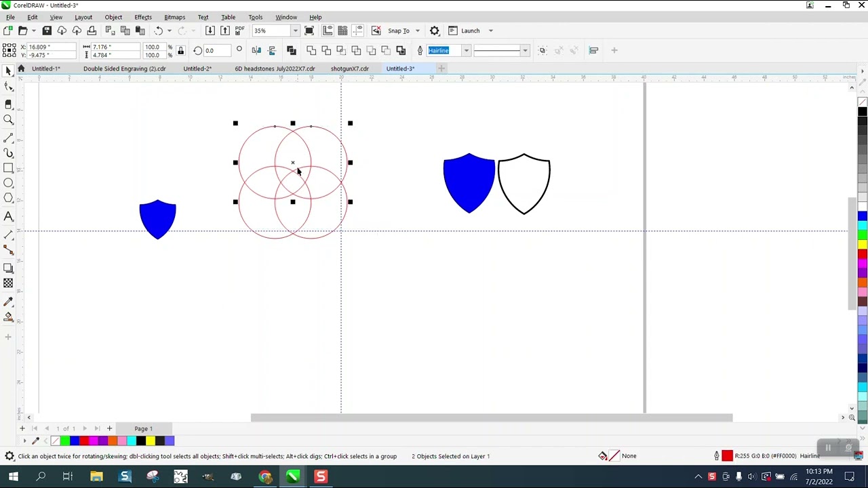
Task: Click green swatch in document palette
Action: click(x=64, y=441)
